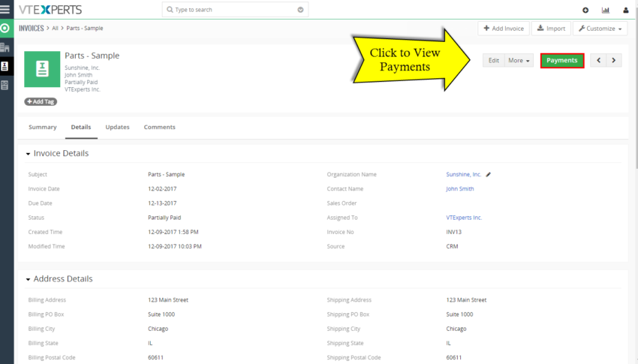Click the Invoice No value INV13
This screenshot has width=638, height=364.
coord(453,232)
